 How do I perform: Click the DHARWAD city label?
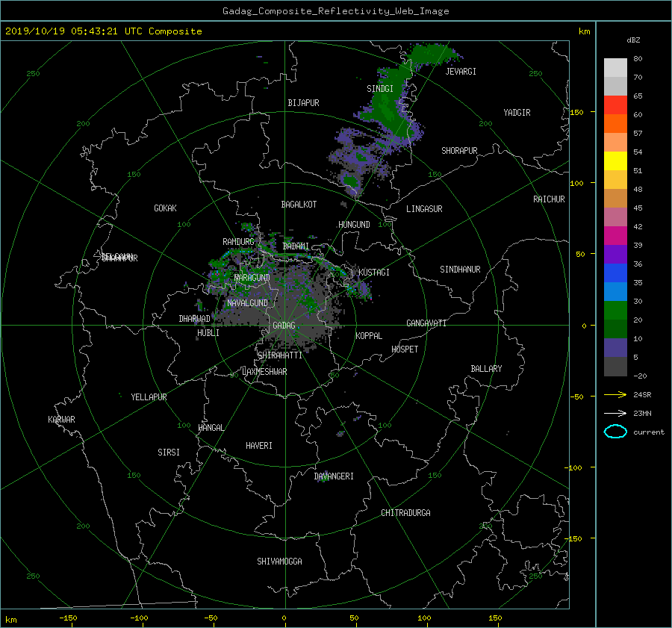coord(195,319)
